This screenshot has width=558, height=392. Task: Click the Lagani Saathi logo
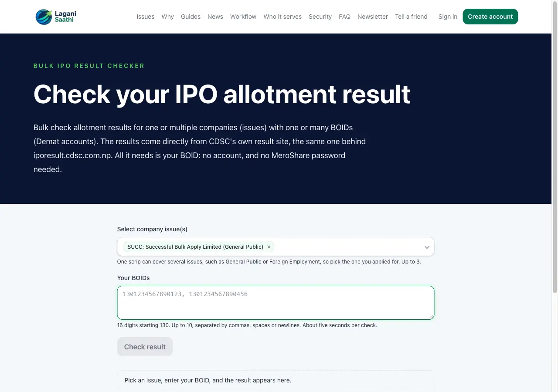(56, 17)
